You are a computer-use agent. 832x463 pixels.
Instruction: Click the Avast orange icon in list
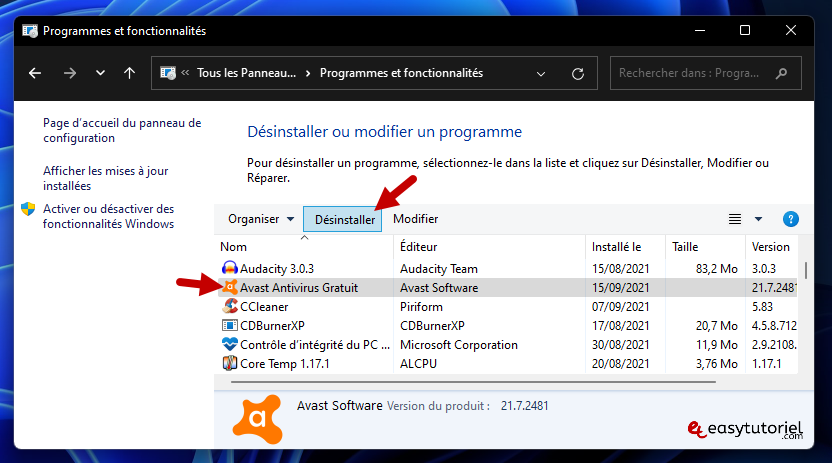point(229,287)
